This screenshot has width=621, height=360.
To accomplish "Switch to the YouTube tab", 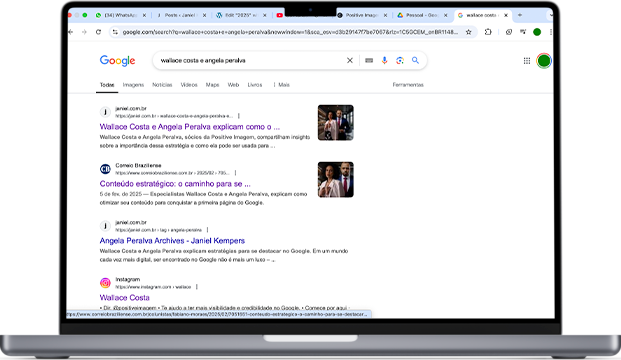I will 280,15.
